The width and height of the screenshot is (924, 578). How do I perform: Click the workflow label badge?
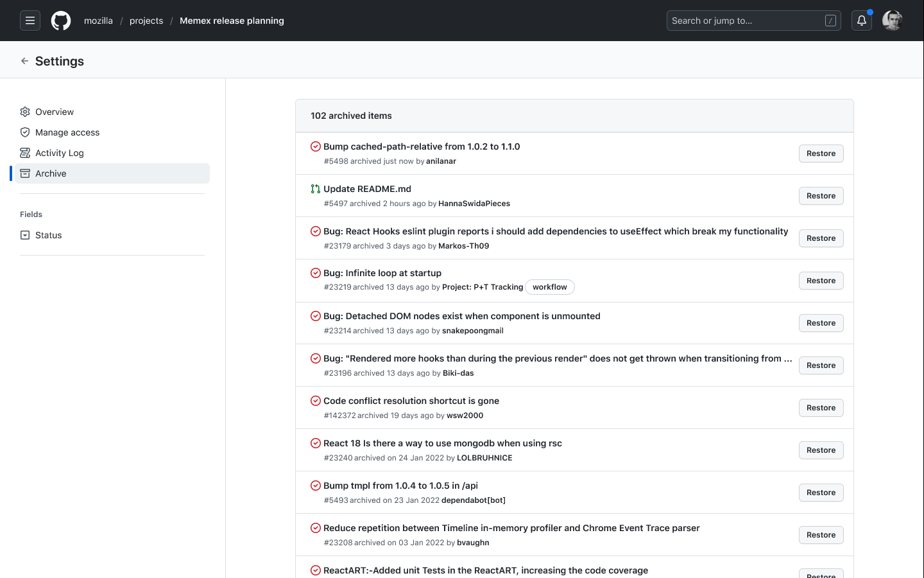pos(550,287)
